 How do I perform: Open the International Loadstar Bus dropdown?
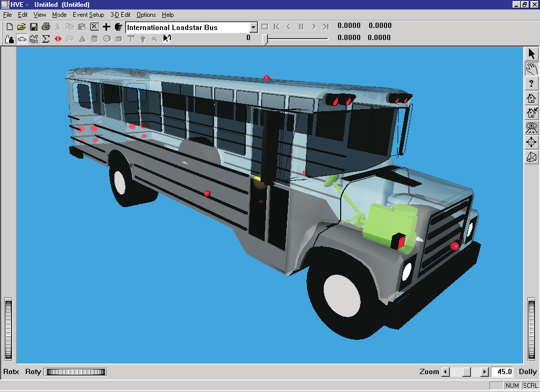click(x=191, y=27)
